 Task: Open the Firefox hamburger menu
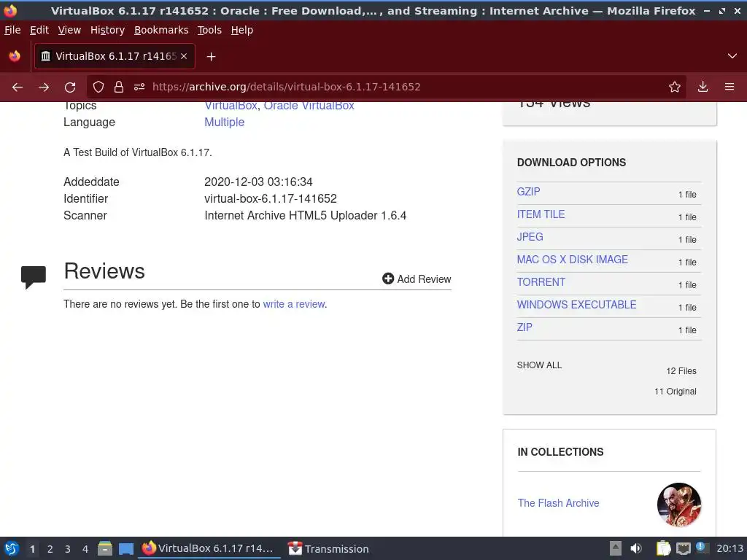(729, 87)
